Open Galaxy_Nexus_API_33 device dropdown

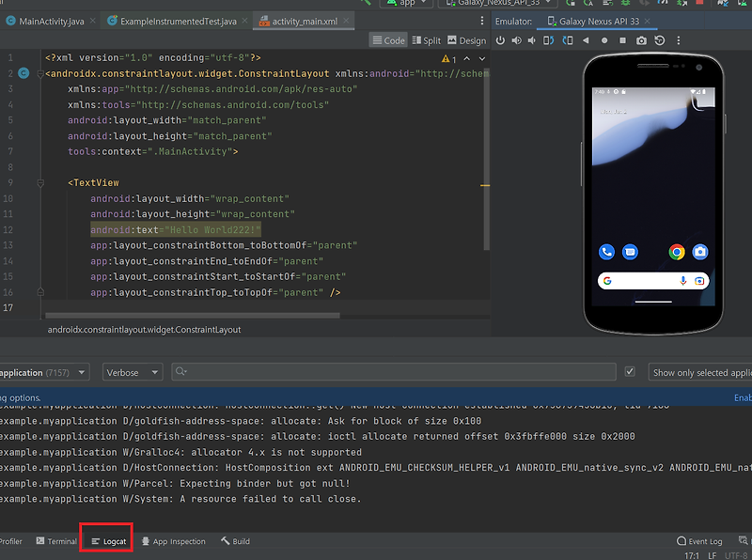tap(498, 3)
